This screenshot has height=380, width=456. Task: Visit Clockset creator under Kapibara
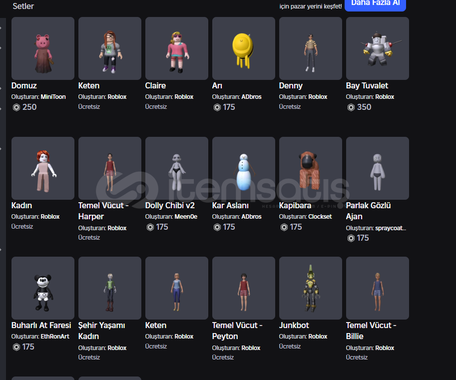tap(320, 217)
